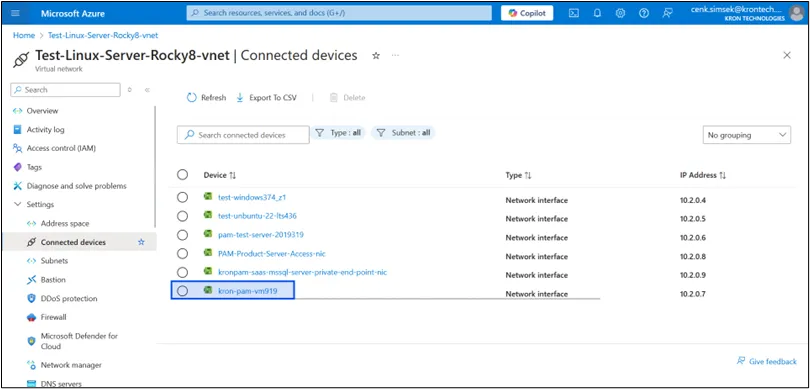Pin page with the title star icon

tap(376, 56)
